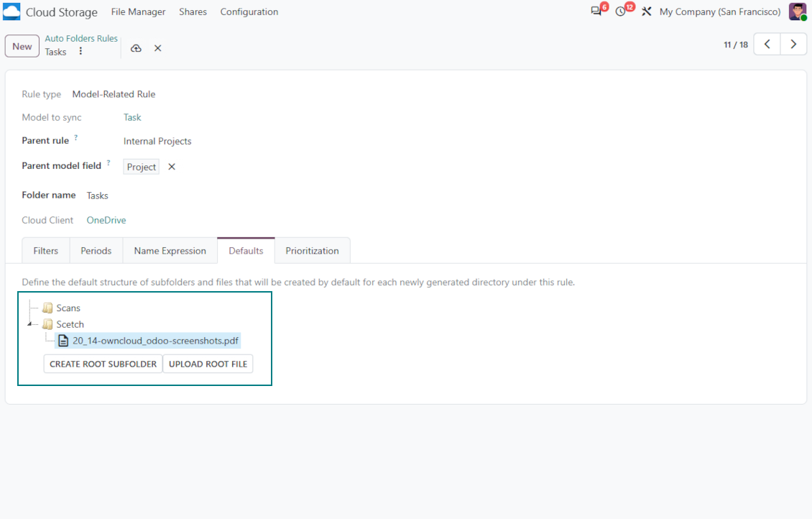This screenshot has height=519, width=812.
Task: Go to the next record arrow
Action: coord(793,45)
